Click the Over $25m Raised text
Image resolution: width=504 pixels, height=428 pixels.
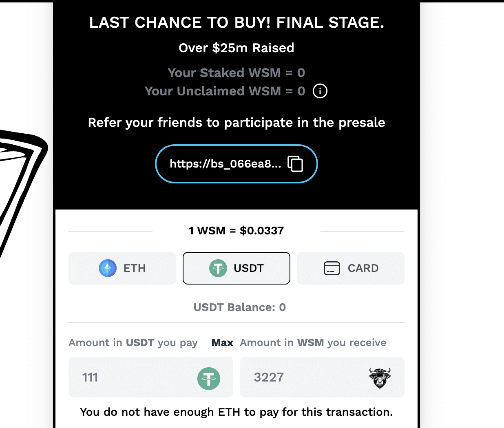point(237,48)
